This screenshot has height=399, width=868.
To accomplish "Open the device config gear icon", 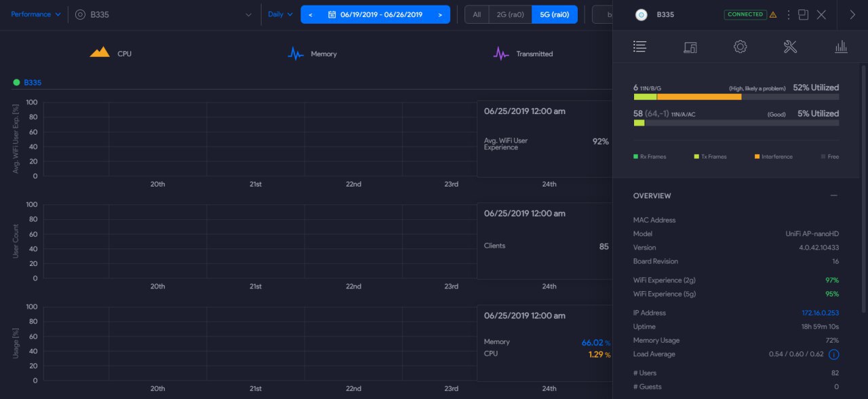I will point(741,47).
